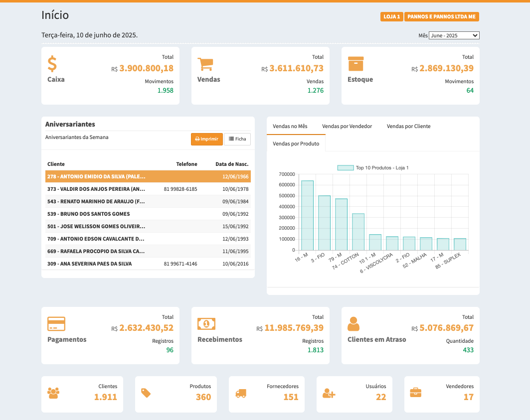Toggle the Top 10 Produtos legend swatch
The width and height of the screenshot is (530, 420).
345,168
